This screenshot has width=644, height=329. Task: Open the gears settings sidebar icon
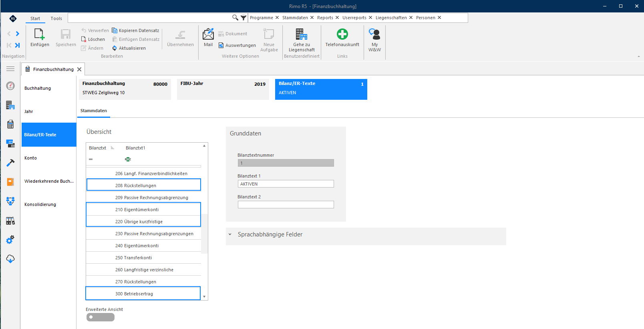10,240
